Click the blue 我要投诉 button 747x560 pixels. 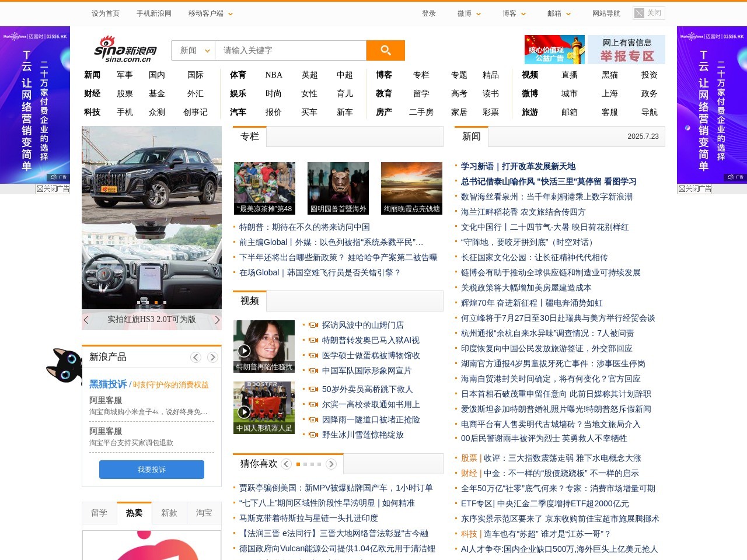point(151,469)
